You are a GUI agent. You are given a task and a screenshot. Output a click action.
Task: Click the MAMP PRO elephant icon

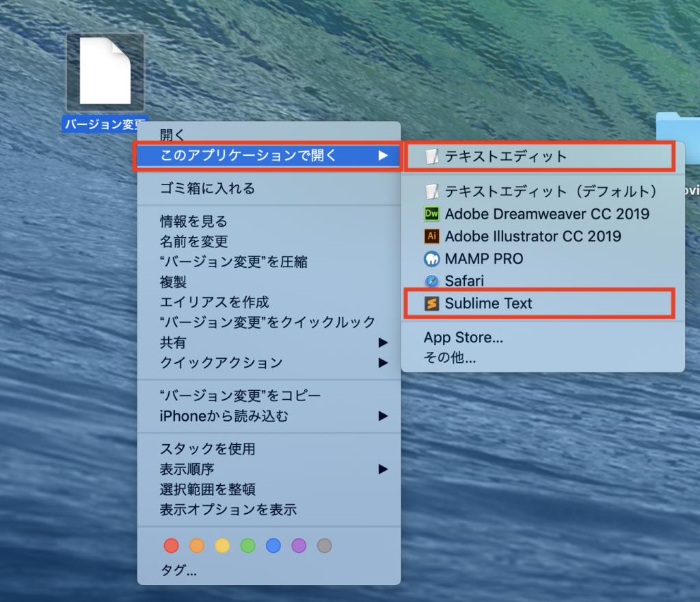(x=432, y=258)
